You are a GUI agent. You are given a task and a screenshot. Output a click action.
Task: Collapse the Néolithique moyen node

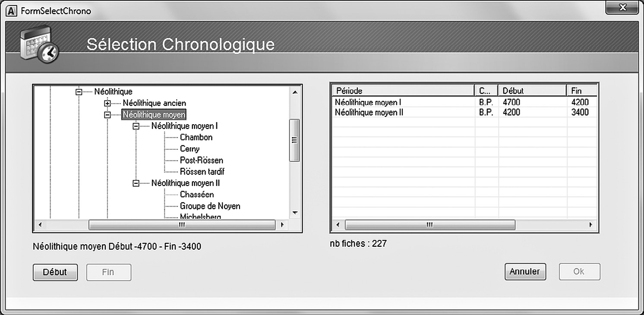[x=107, y=115]
